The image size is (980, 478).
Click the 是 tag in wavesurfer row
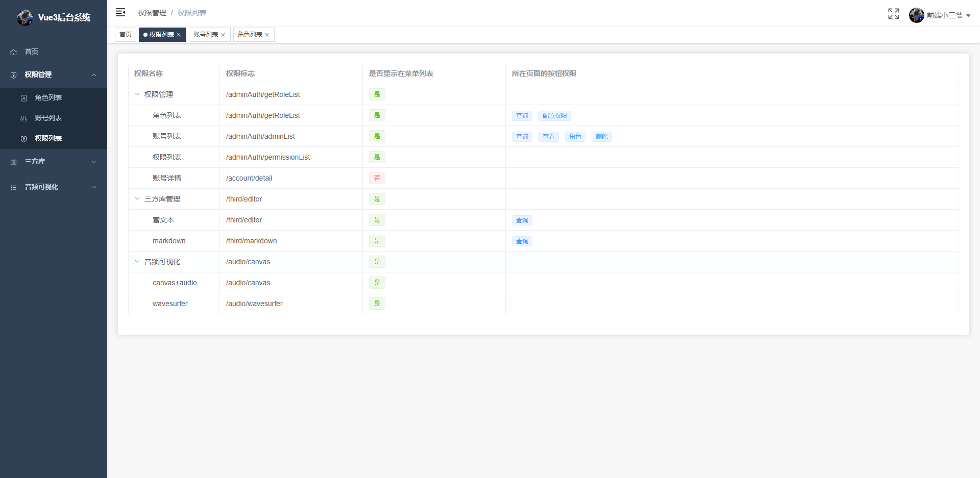(377, 304)
